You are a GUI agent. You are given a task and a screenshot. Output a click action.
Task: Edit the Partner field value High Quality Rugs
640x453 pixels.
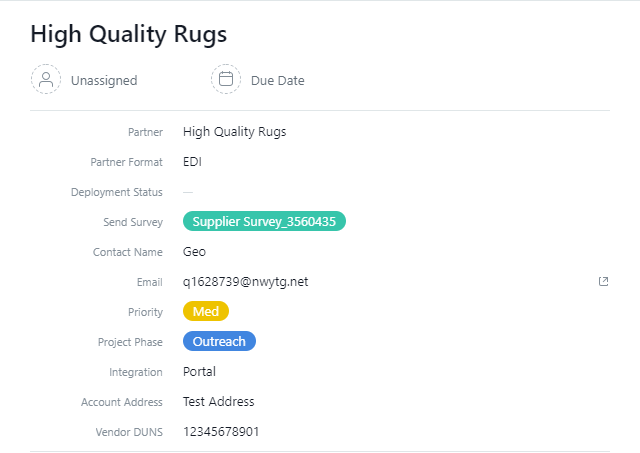click(x=234, y=132)
